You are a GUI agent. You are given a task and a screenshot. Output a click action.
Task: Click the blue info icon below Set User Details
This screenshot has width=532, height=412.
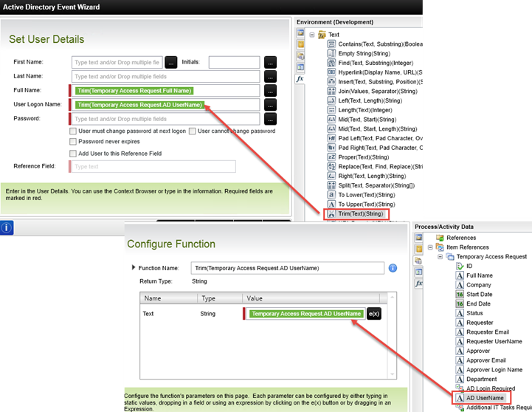coord(7,227)
